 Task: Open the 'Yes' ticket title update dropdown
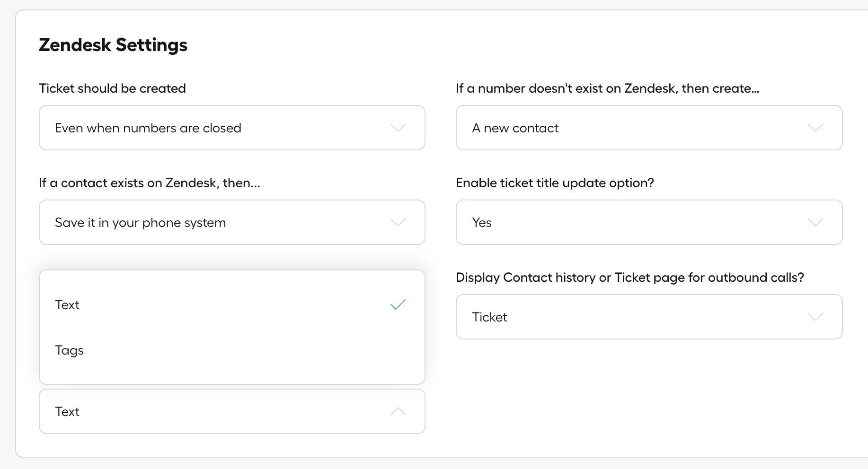(x=649, y=222)
